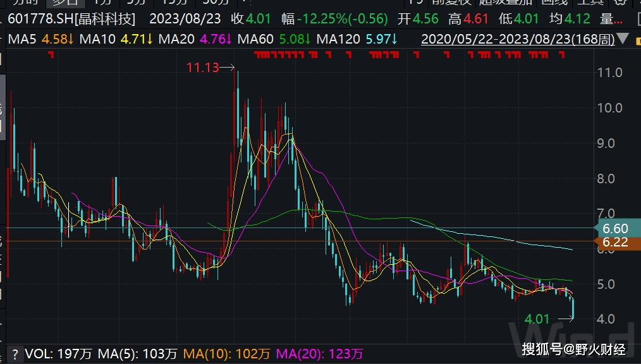641x364 pixels.
Task: Expand the 168周 date range dropdown
Action: (621, 39)
